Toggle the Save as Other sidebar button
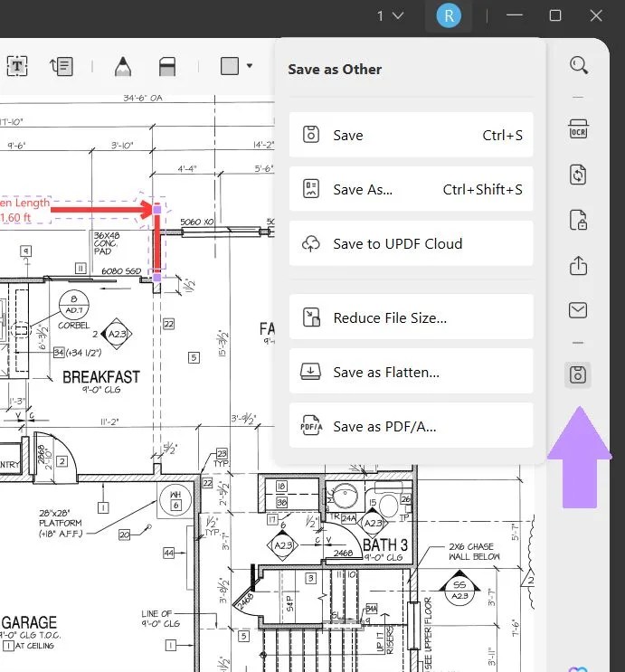 [578, 375]
